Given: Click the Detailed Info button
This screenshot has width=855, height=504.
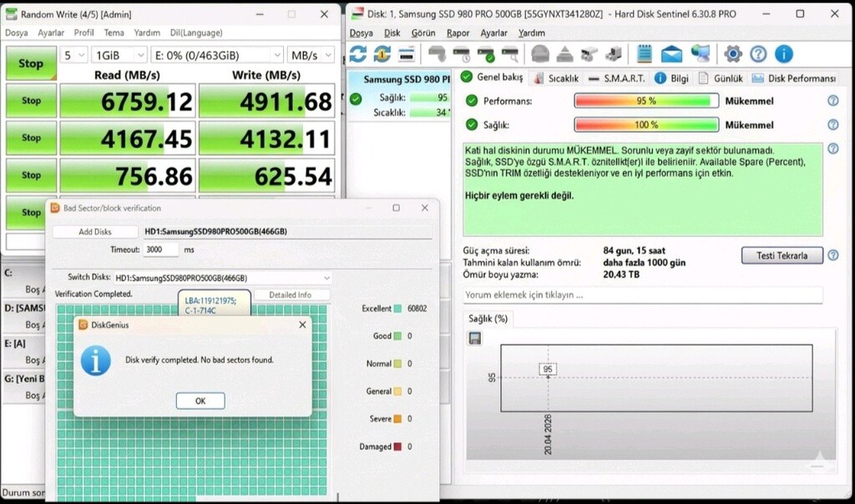Looking at the screenshot, I should (x=290, y=295).
